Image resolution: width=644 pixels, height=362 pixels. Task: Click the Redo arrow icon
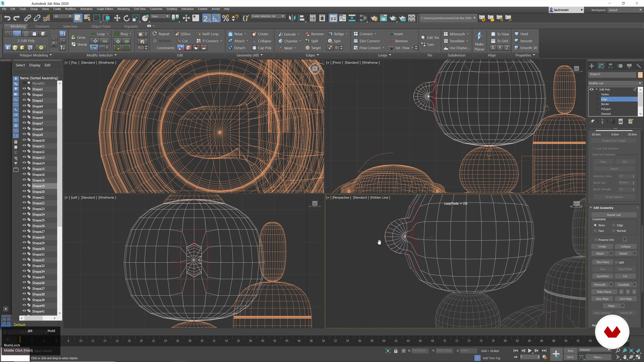coord(16,18)
